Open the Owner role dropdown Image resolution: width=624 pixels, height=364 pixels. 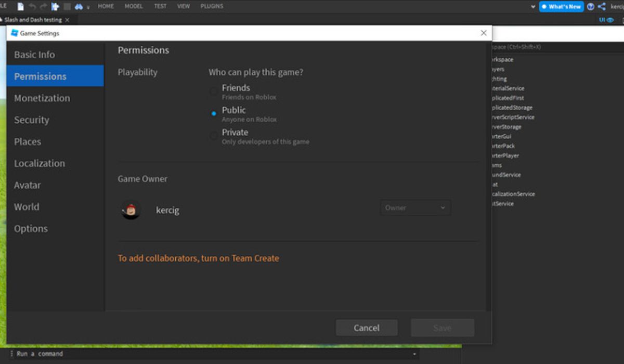415,208
